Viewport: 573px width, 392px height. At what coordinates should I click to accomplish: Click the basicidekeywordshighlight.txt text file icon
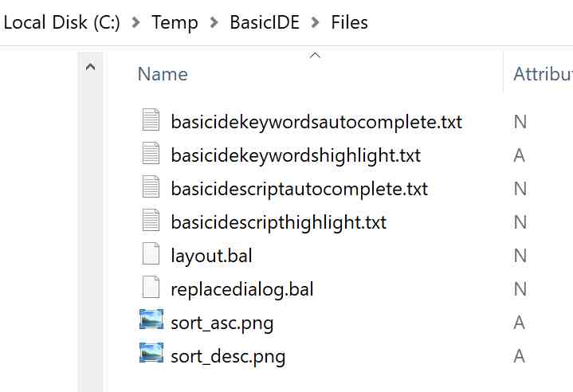(x=151, y=155)
